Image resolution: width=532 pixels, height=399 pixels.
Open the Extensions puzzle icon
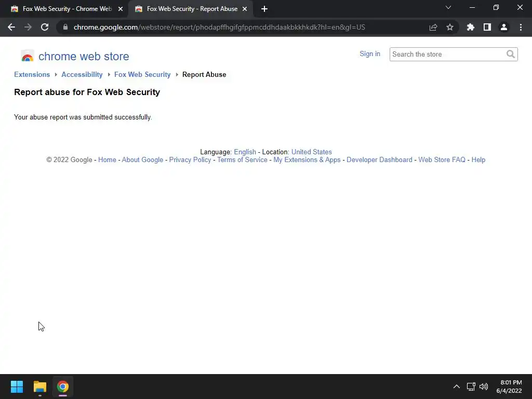[x=471, y=27]
